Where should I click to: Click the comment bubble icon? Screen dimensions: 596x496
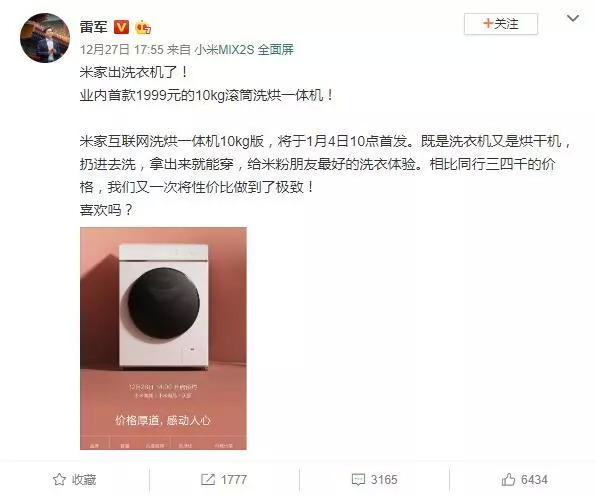pos(358,480)
